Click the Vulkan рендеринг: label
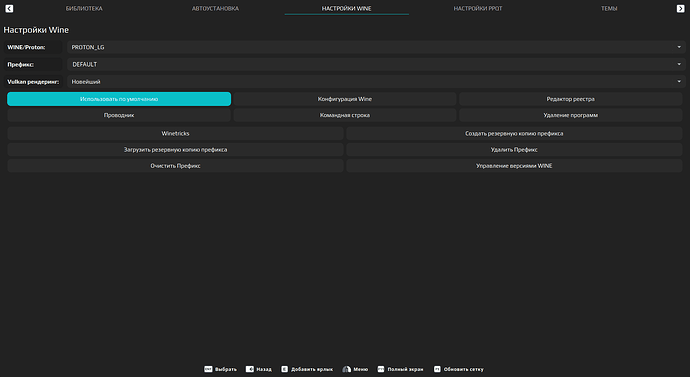Image resolution: width=690 pixels, height=377 pixels. click(33, 81)
